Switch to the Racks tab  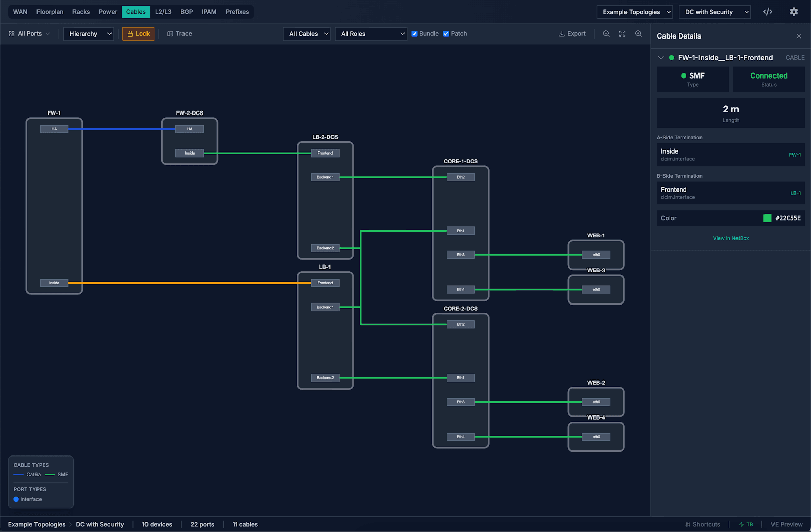pos(81,12)
